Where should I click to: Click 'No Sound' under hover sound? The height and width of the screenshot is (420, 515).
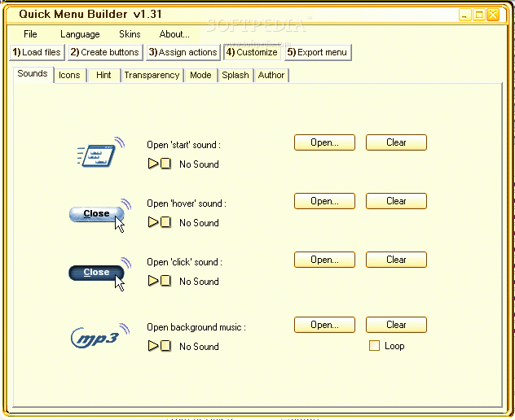pyautogui.click(x=199, y=223)
